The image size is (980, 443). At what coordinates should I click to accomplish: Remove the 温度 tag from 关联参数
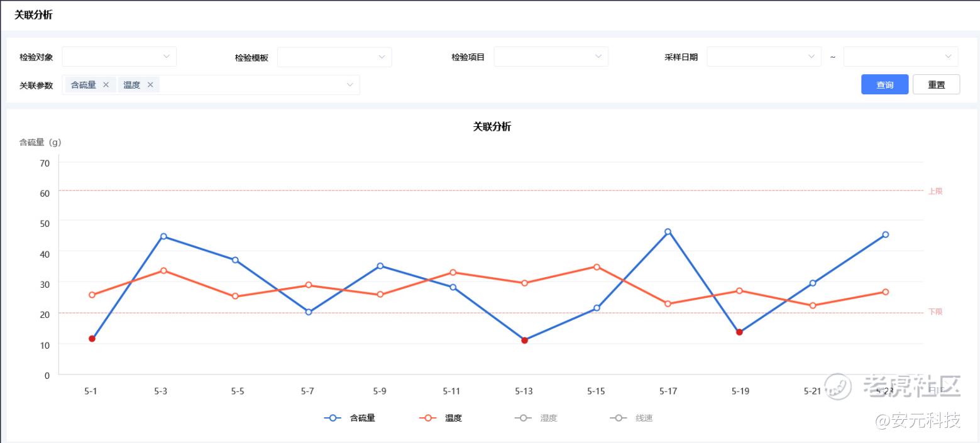pos(150,85)
